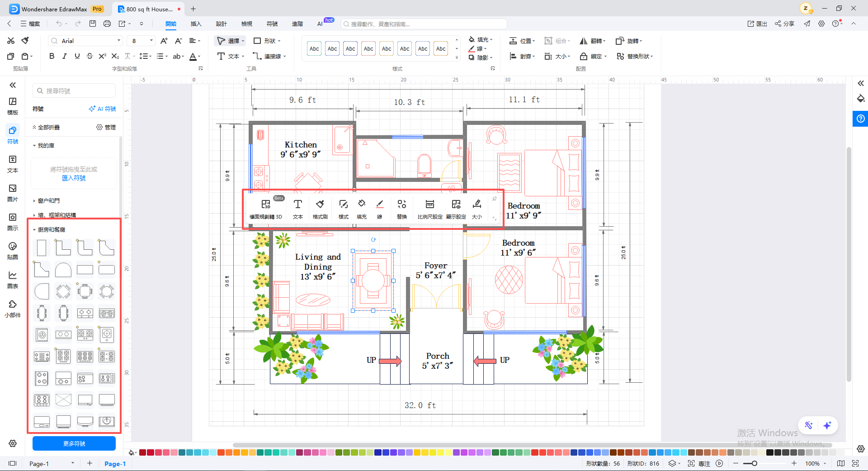Click the 分享 share button
Viewport: 868px width, 471px height.
click(x=784, y=24)
